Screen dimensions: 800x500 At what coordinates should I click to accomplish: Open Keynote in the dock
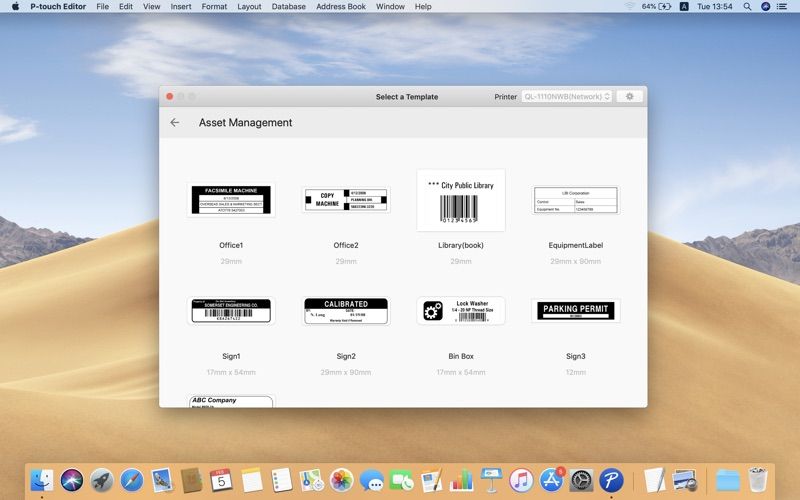[491, 480]
